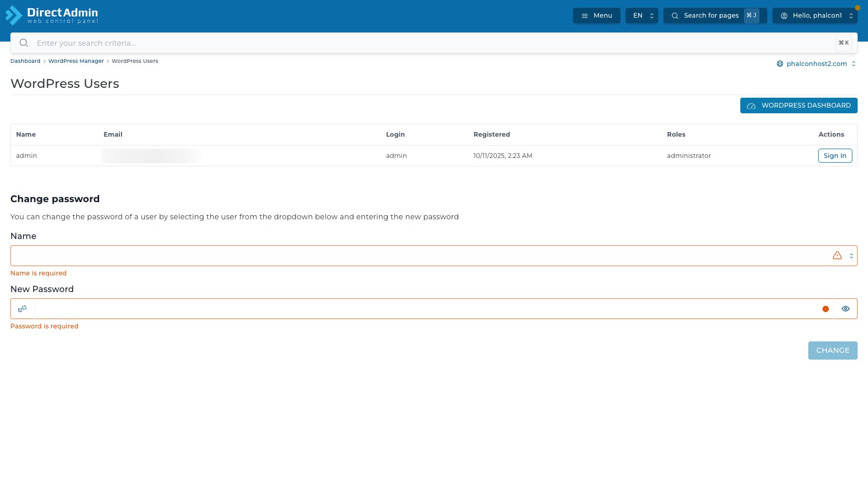Click the WordPress Users breadcrumb text

tap(135, 61)
